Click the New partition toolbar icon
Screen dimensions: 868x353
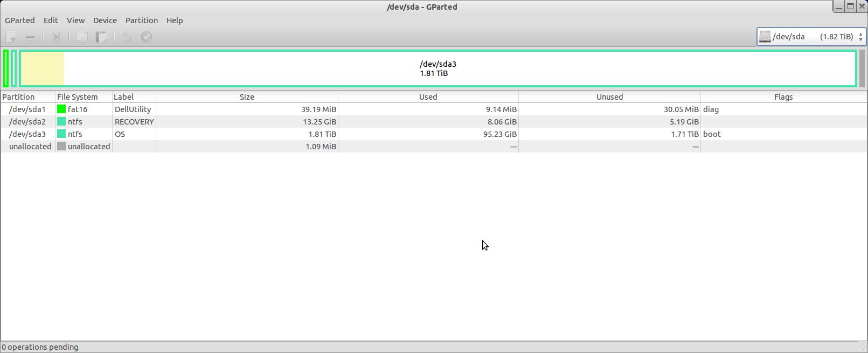point(11,37)
